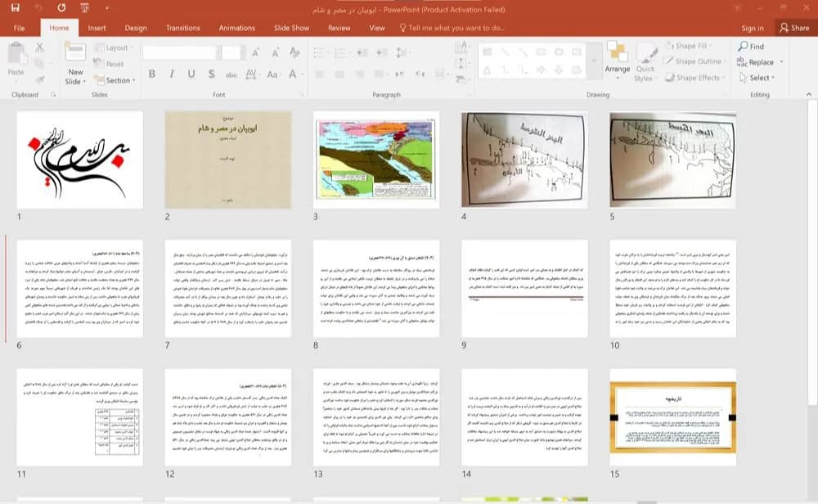Screen dimensions: 818x504
Task: Click the Sign in link
Action: 753,28
